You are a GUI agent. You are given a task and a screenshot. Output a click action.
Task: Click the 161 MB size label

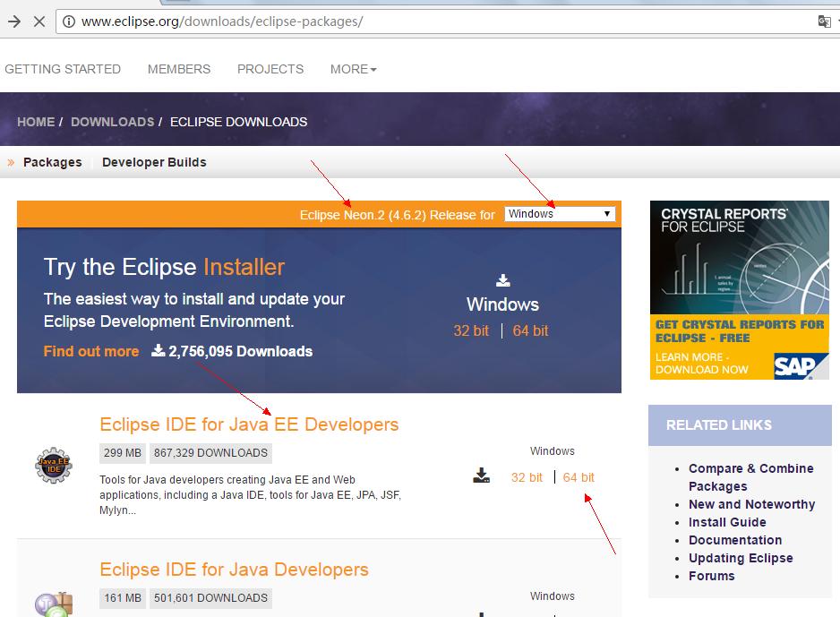coord(123,598)
